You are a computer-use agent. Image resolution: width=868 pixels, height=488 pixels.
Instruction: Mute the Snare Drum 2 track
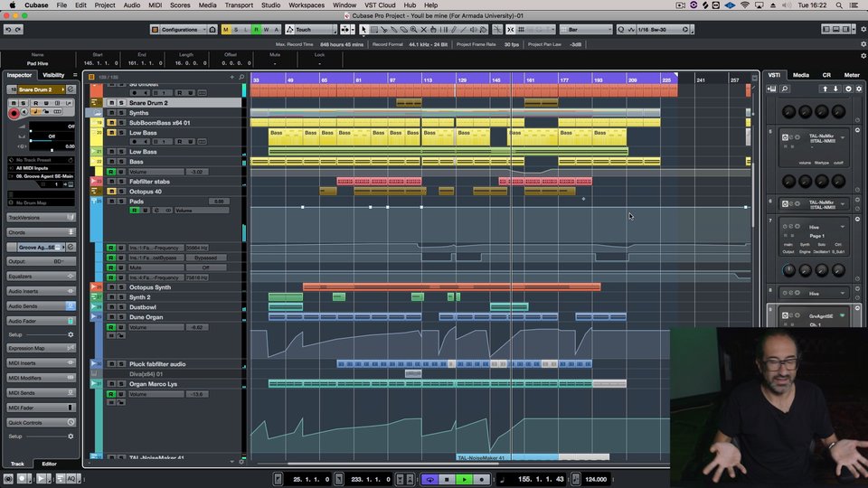(111, 103)
